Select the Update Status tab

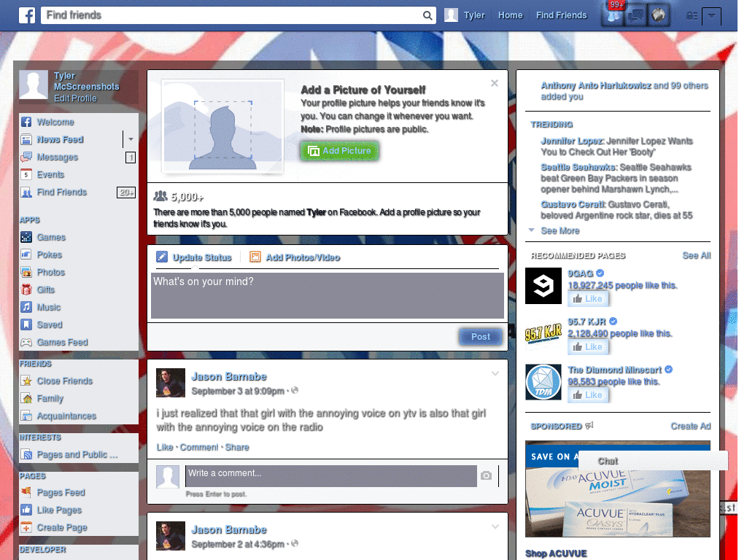tap(194, 257)
